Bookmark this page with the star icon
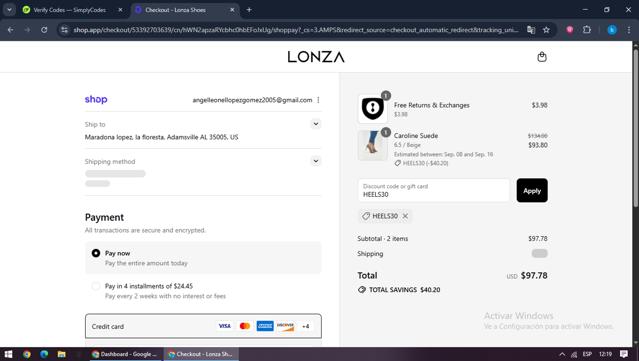The image size is (639, 361). pyautogui.click(x=546, y=30)
